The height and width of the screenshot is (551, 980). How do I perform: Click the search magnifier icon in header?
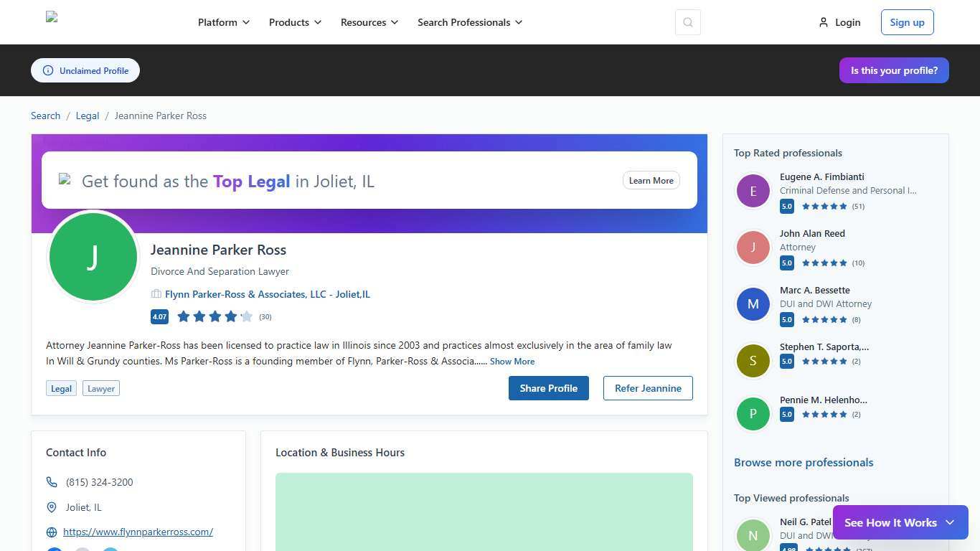tap(687, 22)
